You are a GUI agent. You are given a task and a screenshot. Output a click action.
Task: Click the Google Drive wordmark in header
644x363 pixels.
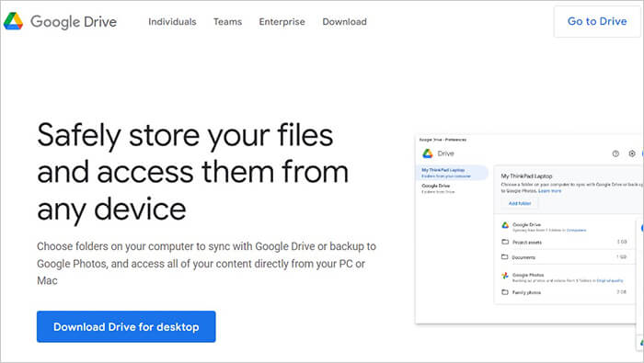click(x=74, y=22)
